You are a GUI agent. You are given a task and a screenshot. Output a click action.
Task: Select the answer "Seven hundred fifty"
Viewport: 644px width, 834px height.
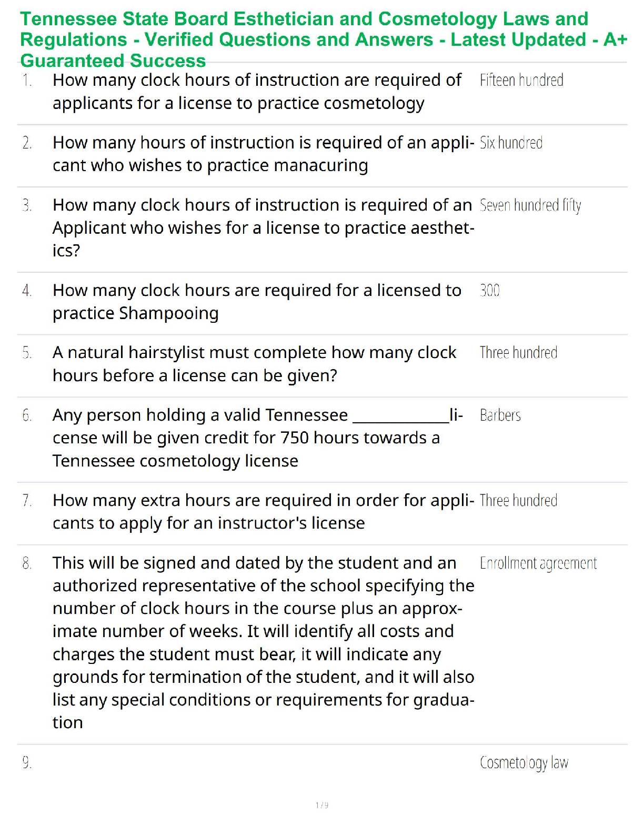(x=530, y=205)
